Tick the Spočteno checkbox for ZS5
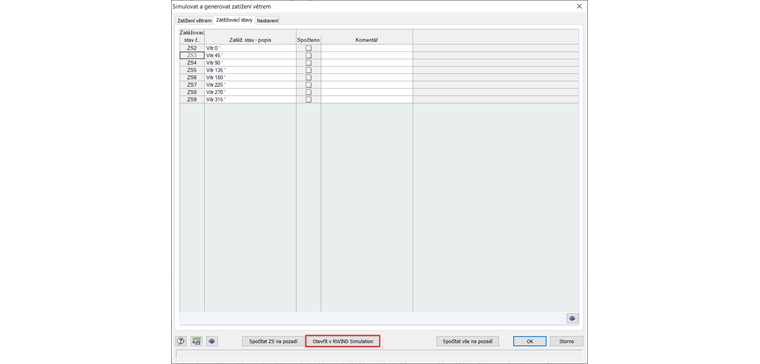The width and height of the screenshot is (760, 364). tap(308, 70)
